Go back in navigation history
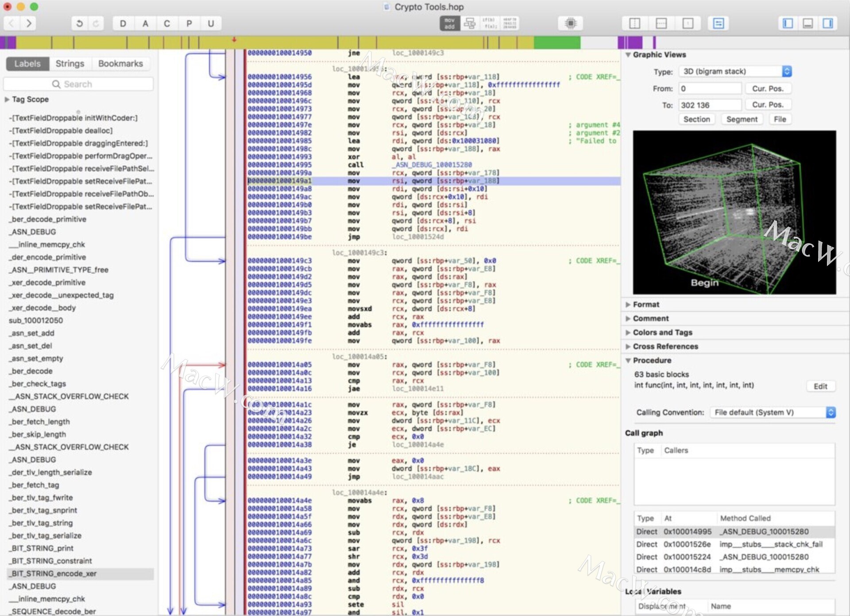This screenshot has width=850, height=616. click(12, 23)
